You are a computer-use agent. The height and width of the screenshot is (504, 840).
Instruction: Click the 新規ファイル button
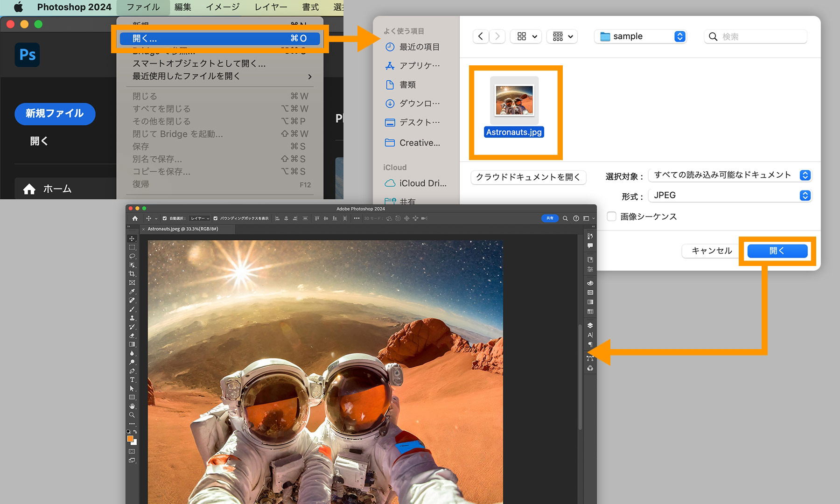[55, 113]
